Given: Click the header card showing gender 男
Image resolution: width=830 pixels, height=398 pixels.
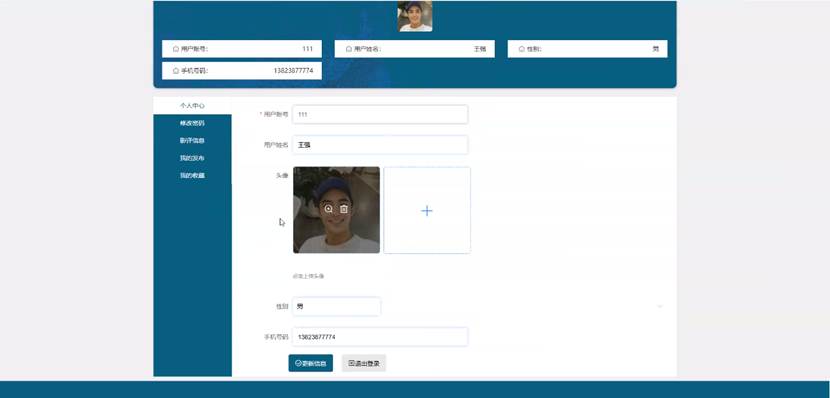Looking at the screenshot, I should (588, 49).
